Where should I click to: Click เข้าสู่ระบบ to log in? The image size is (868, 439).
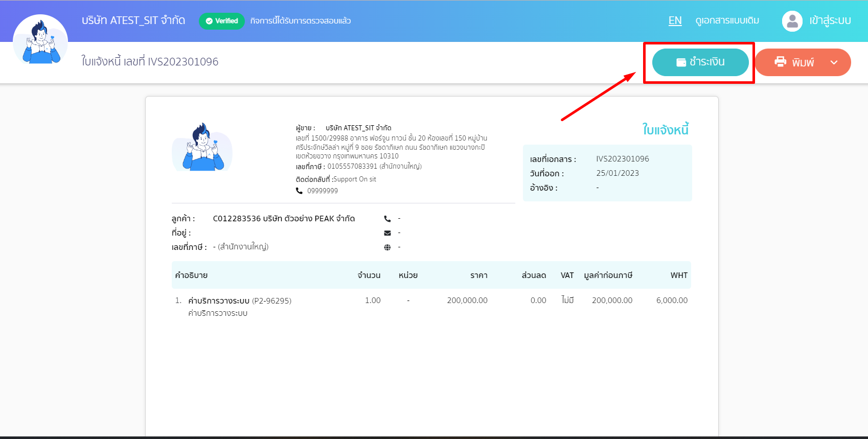(x=830, y=20)
